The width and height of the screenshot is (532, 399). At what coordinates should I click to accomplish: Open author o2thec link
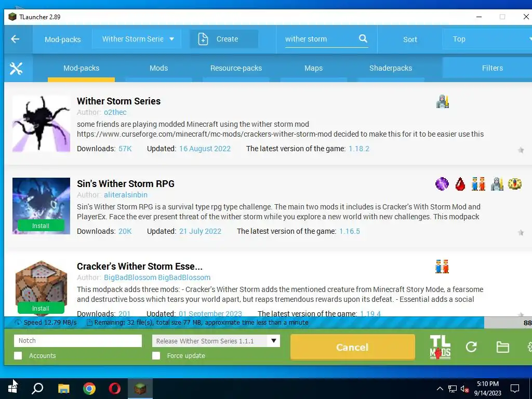click(x=115, y=112)
